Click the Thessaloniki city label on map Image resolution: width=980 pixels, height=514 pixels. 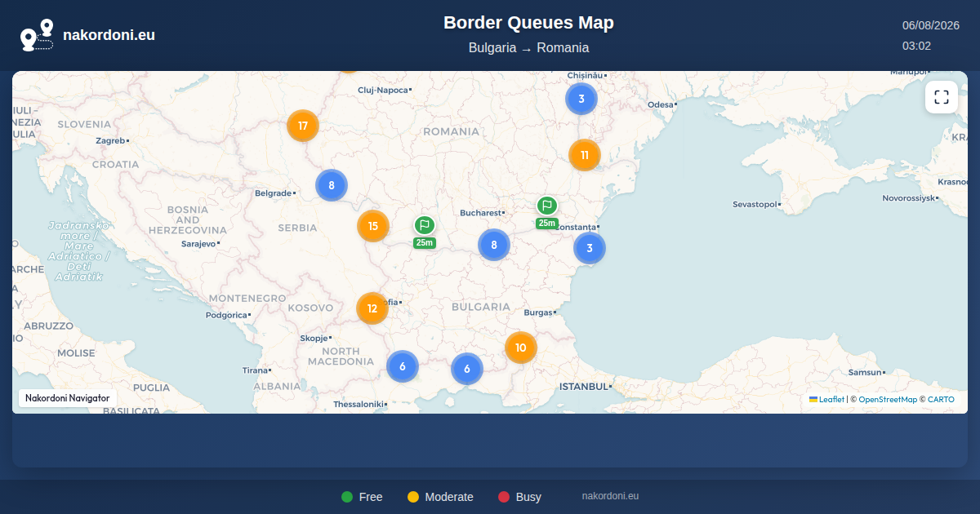(358, 404)
